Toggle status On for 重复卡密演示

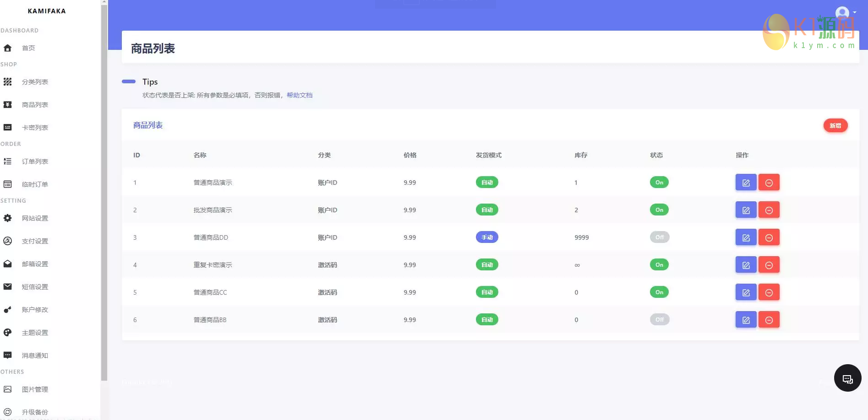click(659, 265)
